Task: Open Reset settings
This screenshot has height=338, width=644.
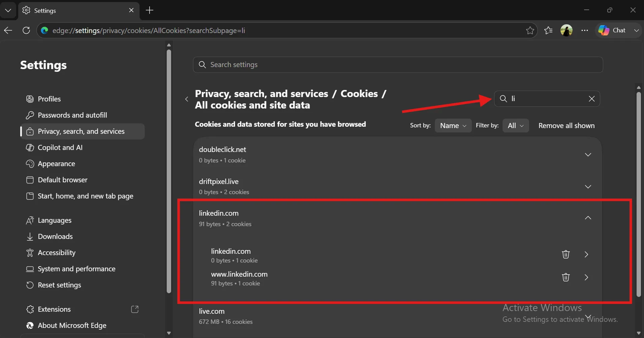Action: click(83, 285)
